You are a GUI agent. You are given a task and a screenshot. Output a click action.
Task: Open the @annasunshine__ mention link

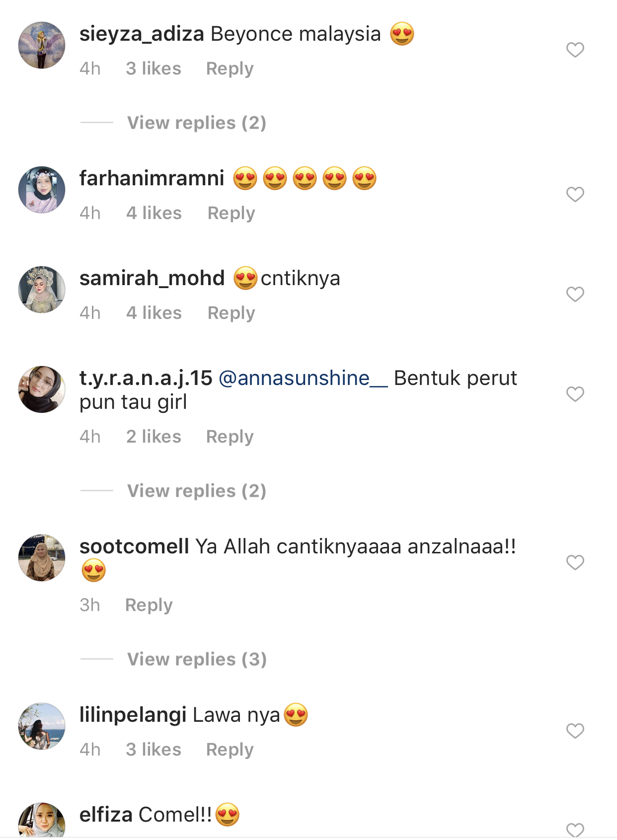point(303,378)
